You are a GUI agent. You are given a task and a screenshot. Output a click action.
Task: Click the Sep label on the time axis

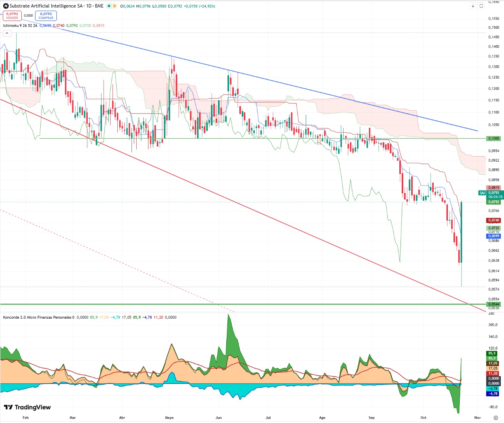tap(371, 417)
